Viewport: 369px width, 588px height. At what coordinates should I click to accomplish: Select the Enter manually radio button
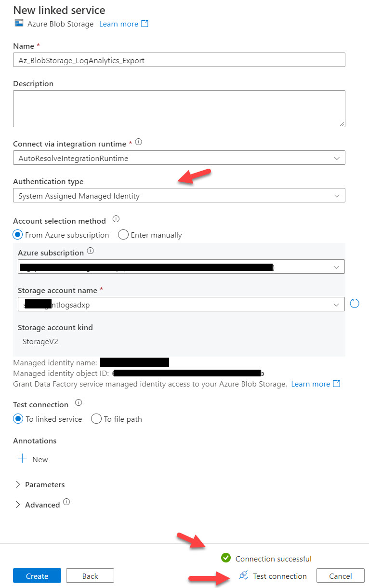coord(123,235)
